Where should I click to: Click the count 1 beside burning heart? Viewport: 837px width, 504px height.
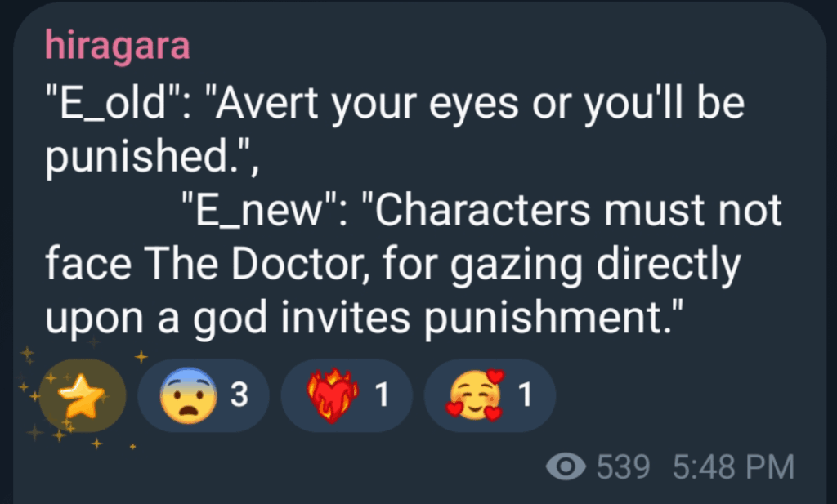(x=380, y=396)
